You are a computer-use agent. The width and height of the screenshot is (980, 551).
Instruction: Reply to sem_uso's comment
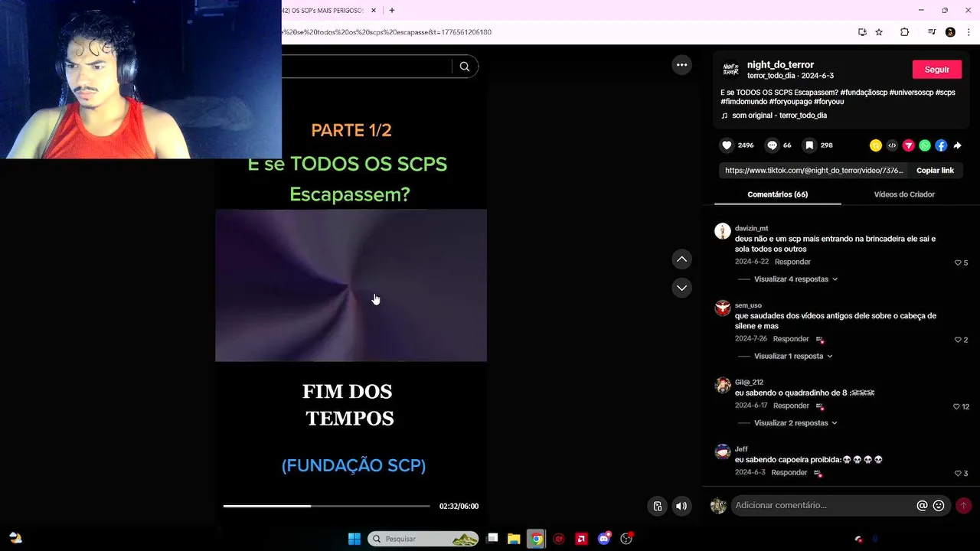(x=791, y=338)
